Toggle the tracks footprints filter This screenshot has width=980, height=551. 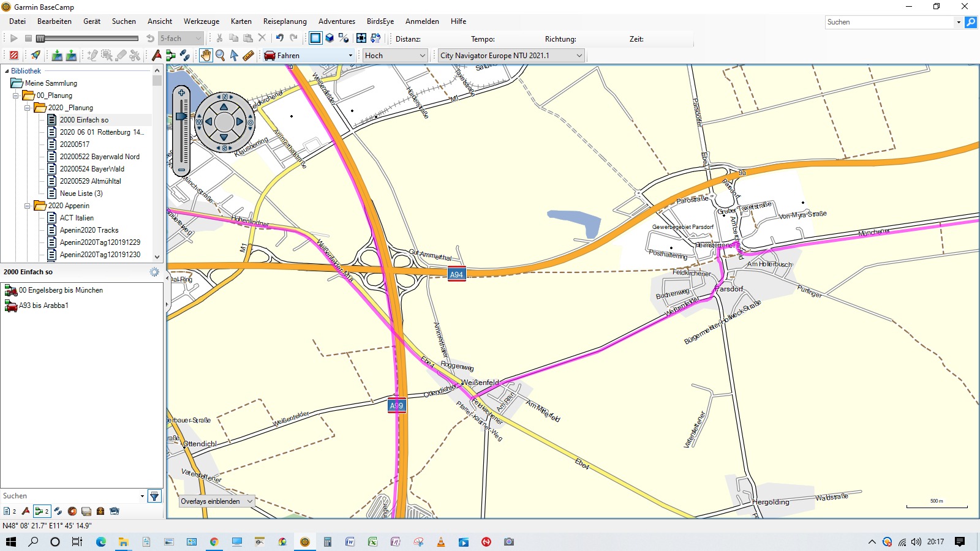[58, 511]
